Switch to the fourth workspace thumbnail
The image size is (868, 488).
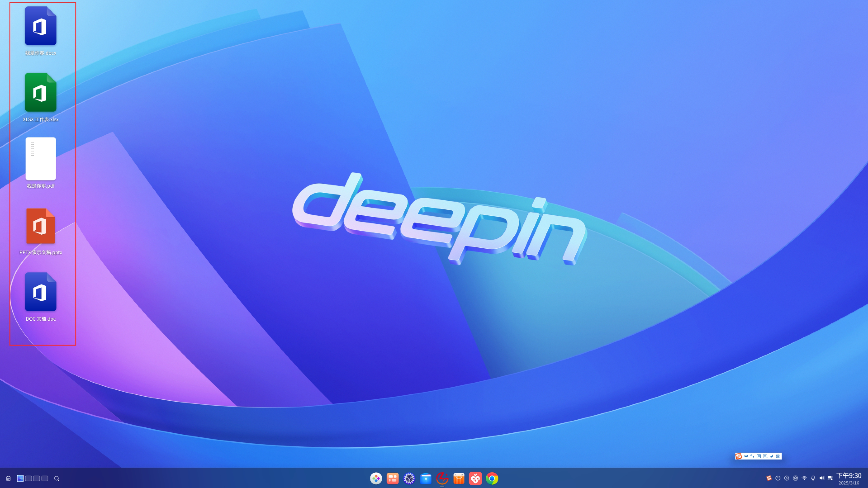(45, 479)
